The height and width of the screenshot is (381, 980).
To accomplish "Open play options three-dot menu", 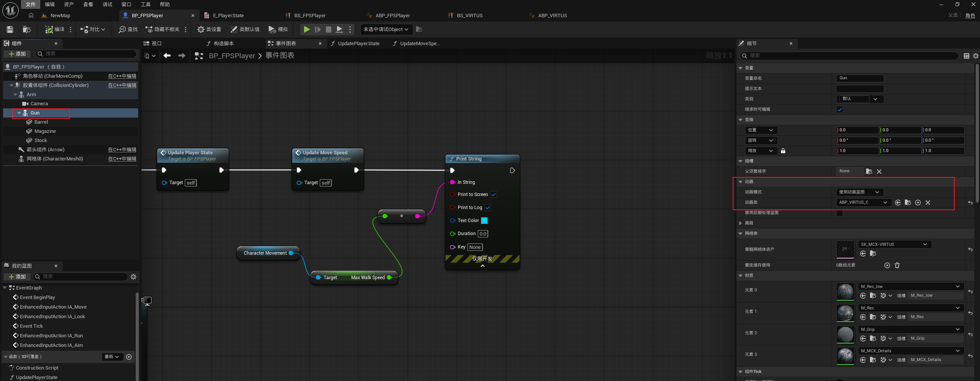I will (x=350, y=29).
